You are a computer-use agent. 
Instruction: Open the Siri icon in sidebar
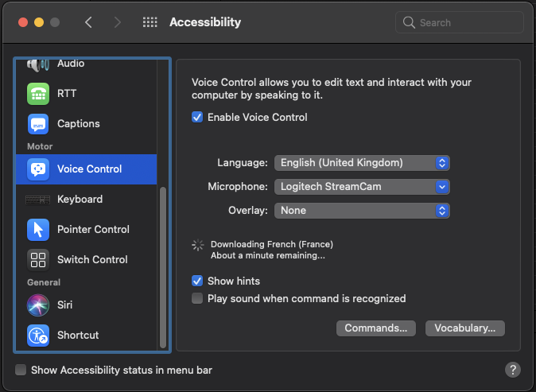(x=38, y=305)
